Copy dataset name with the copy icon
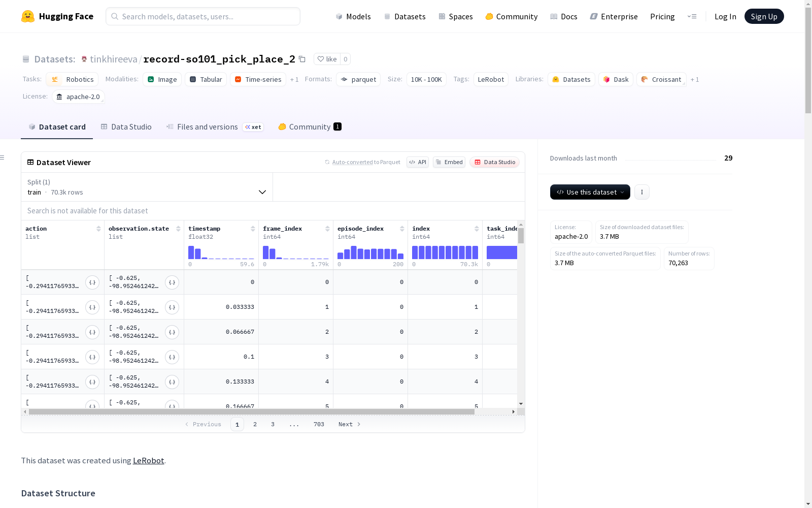The image size is (812, 508). (302, 59)
